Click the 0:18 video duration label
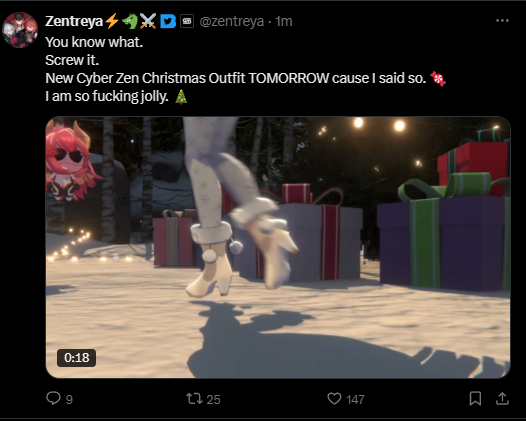The height and width of the screenshot is (421, 526). [x=76, y=358]
